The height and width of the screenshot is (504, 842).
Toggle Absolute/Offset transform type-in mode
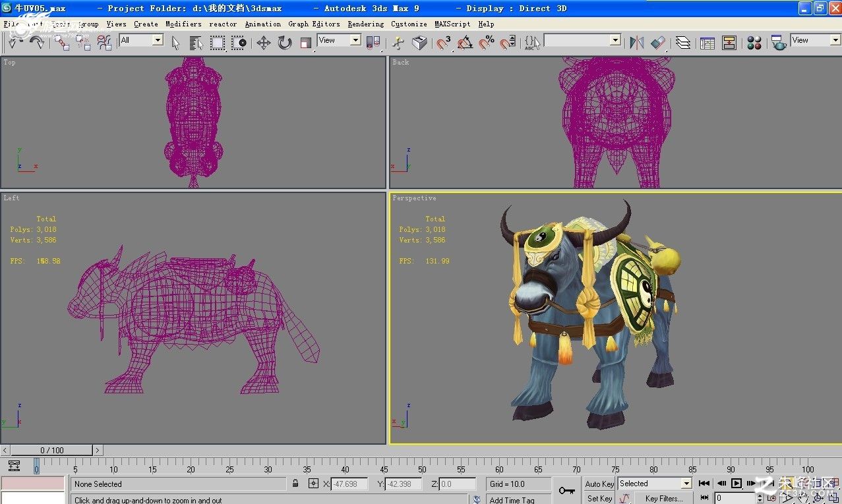click(313, 484)
